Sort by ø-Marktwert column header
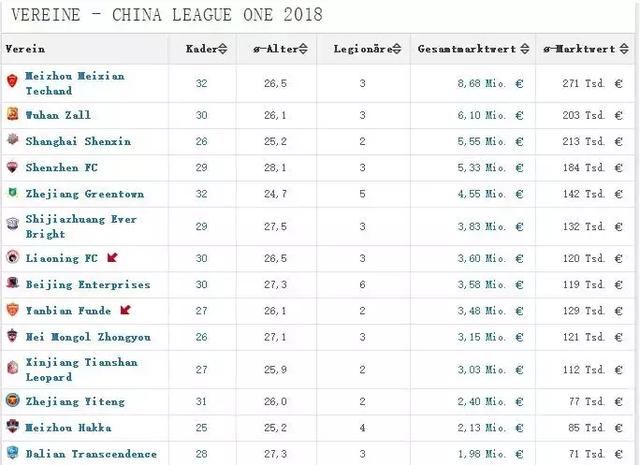The width and height of the screenshot is (640, 465). pyautogui.click(x=583, y=48)
